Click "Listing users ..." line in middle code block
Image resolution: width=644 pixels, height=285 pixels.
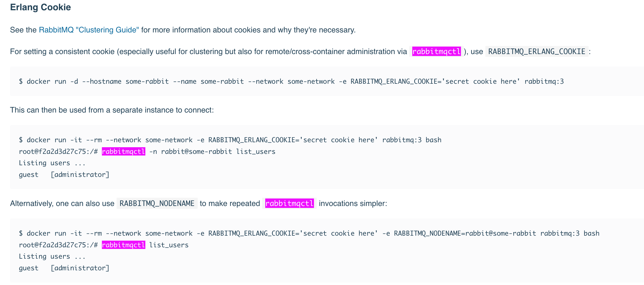52,163
